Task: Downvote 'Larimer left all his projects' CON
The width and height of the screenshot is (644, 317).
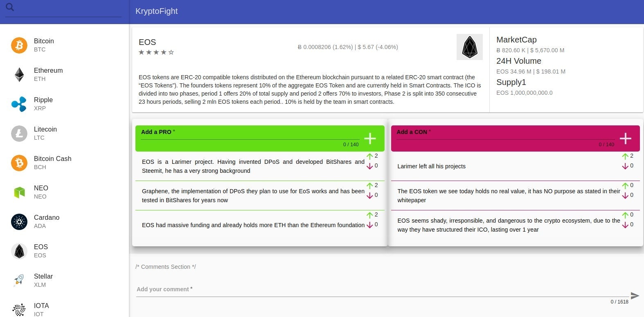Action: click(x=625, y=166)
